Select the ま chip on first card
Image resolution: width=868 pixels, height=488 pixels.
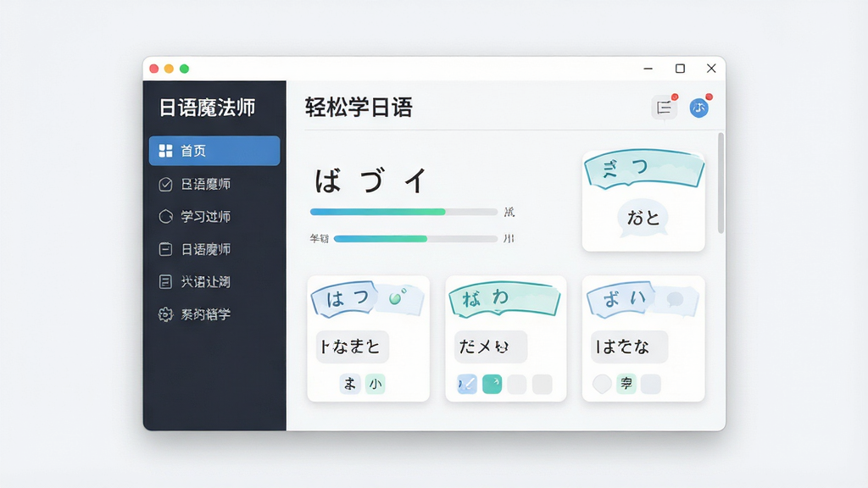pyautogui.click(x=350, y=384)
